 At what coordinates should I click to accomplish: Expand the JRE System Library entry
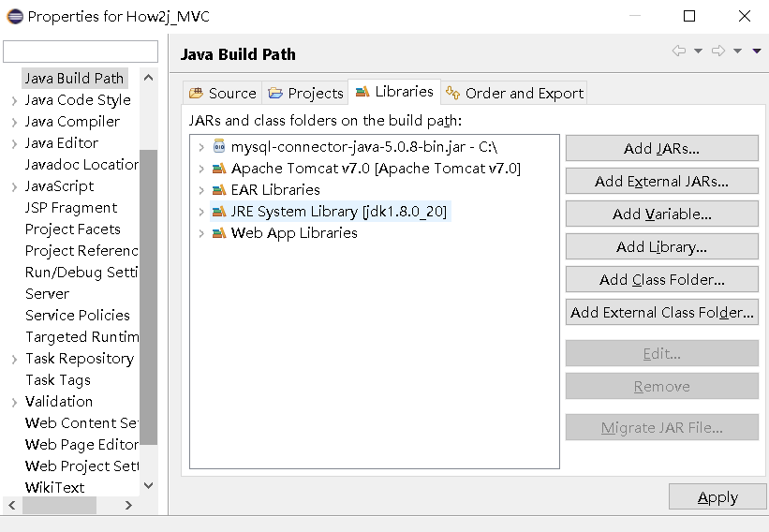pyautogui.click(x=201, y=212)
